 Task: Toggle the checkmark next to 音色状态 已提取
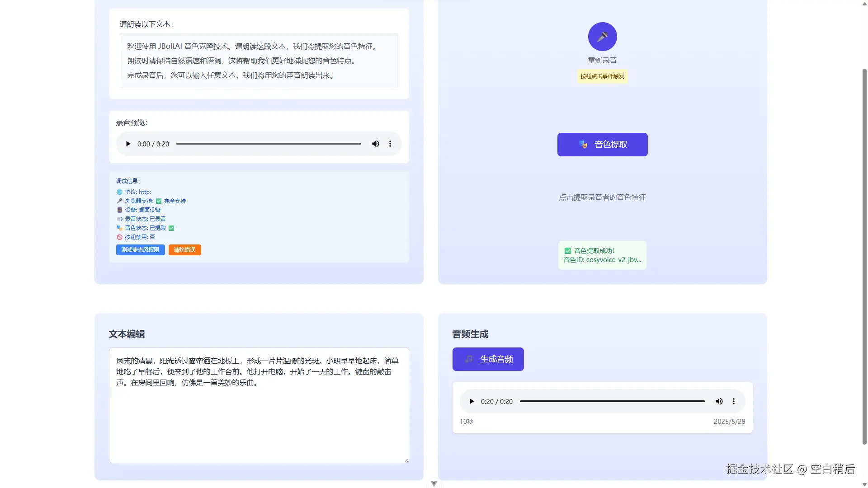click(x=171, y=228)
